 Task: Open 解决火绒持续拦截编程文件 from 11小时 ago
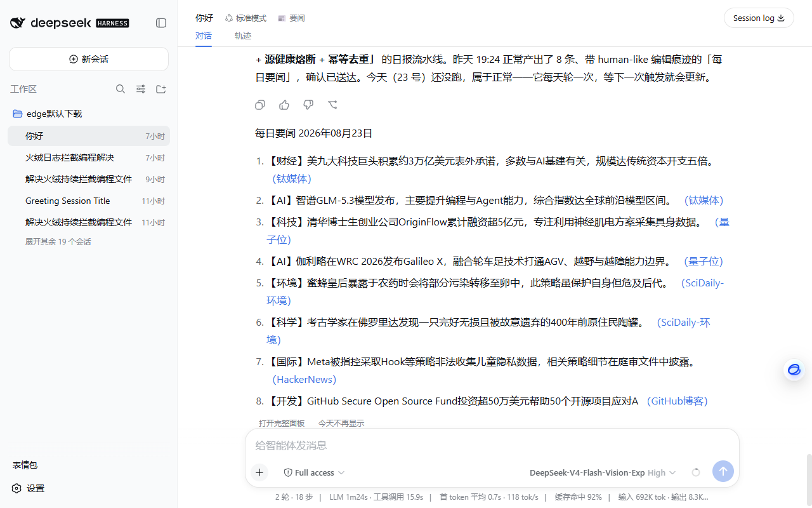89,222
